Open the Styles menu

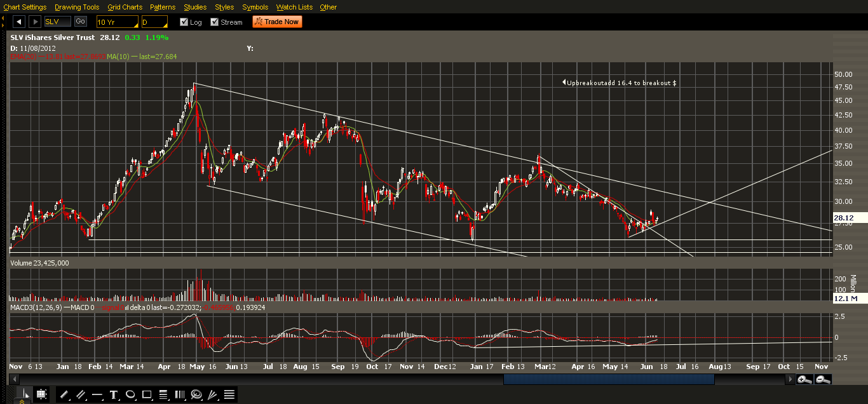click(224, 7)
